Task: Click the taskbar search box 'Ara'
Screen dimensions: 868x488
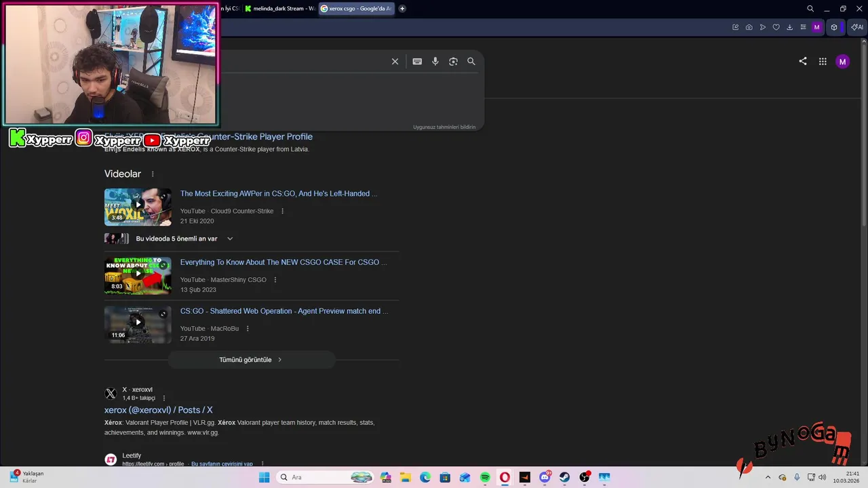Action: pyautogui.click(x=326, y=477)
